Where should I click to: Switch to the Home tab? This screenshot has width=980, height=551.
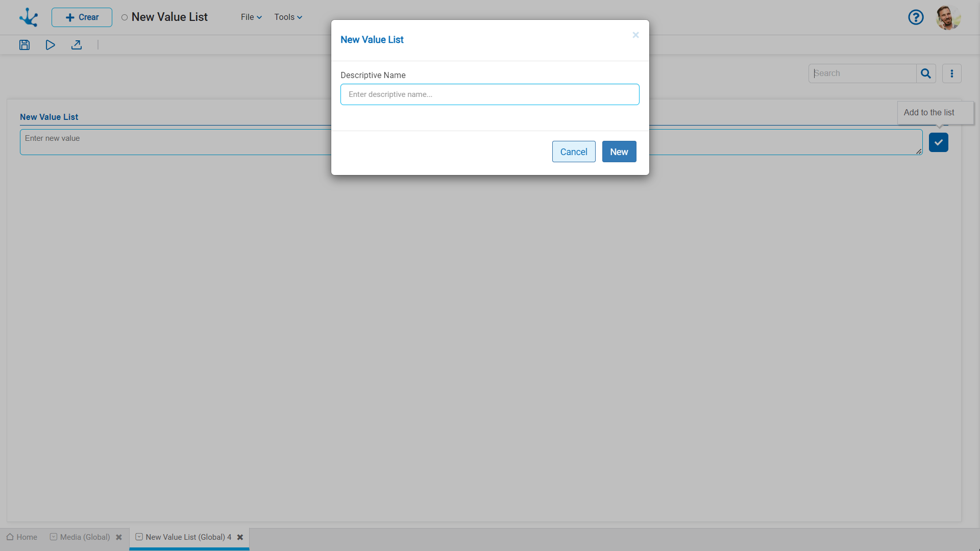click(x=22, y=537)
